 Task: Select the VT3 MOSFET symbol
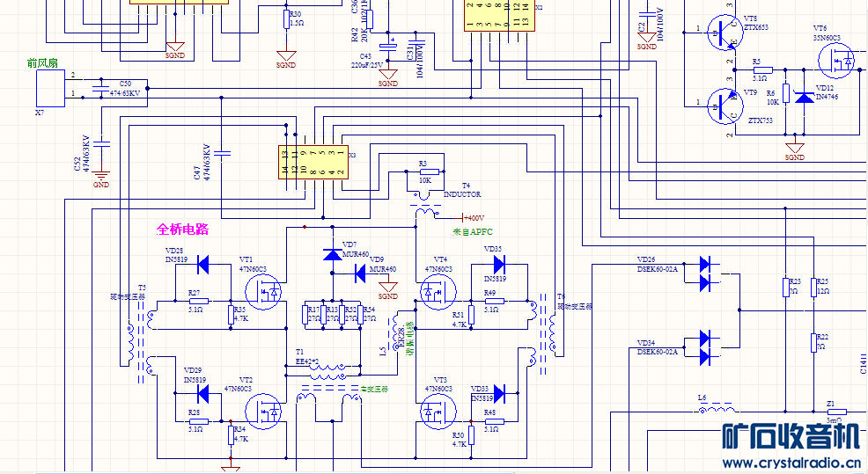coord(438,412)
